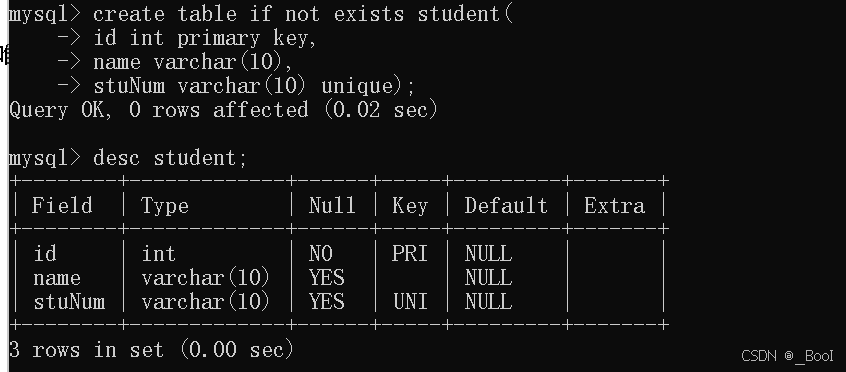Click the 'id' field cell
This screenshot has width=846, height=372.
[45, 253]
